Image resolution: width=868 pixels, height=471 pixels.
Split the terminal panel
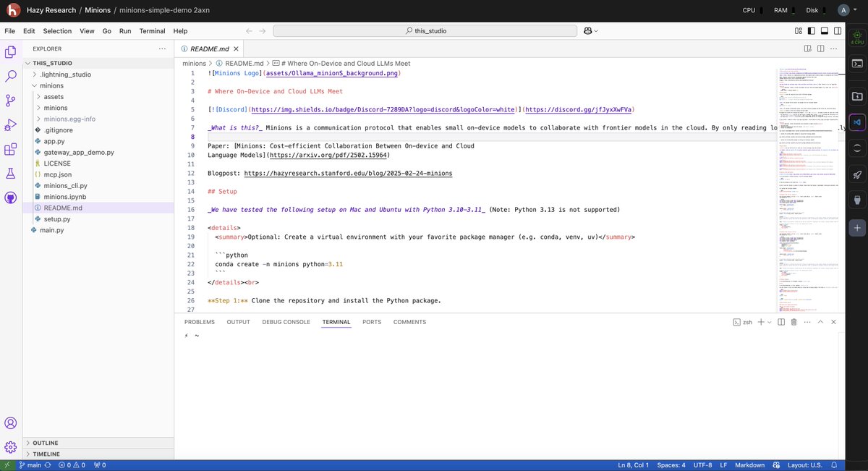click(x=780, y=322)
